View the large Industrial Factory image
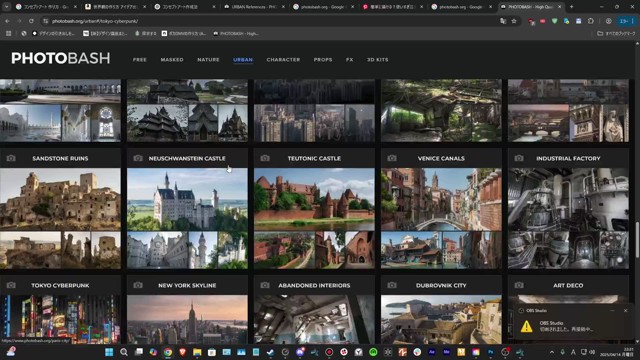Viewport: 640px width, 360px height. tap(568, 199)
